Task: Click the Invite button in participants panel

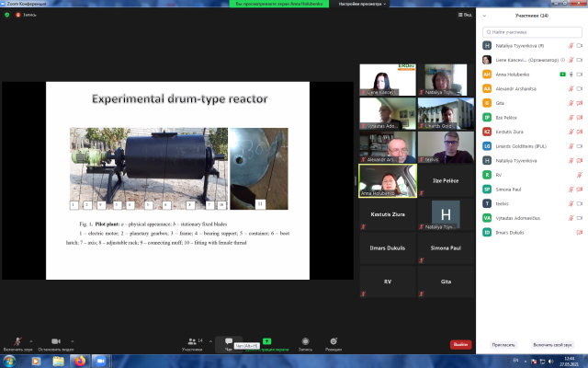Action: click(x=503, y=344)
